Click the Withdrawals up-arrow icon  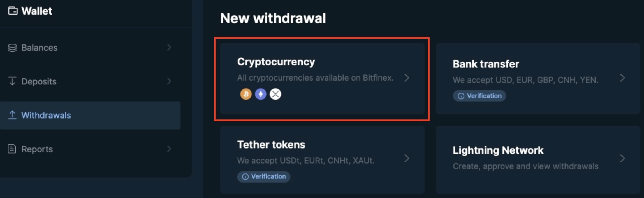click(x=12, y=115)
